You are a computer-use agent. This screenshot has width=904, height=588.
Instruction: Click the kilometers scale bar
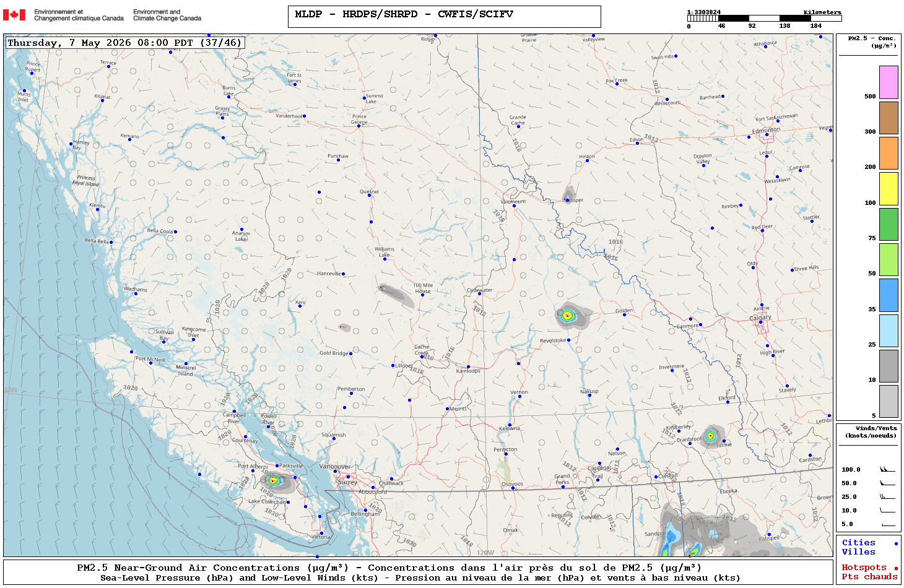(x=765, y=19)
